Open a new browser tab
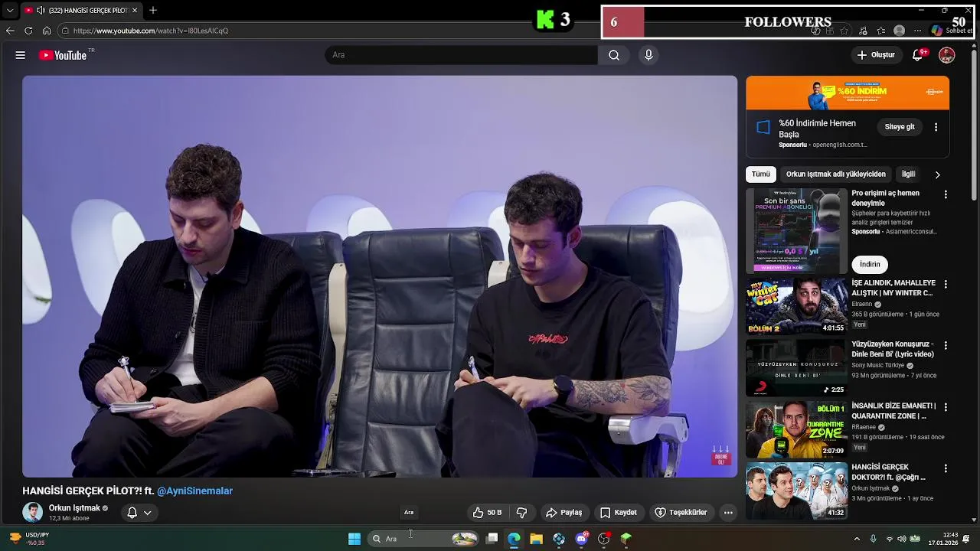The height and width of the screenshot is (551, 980). coord(153,10)
